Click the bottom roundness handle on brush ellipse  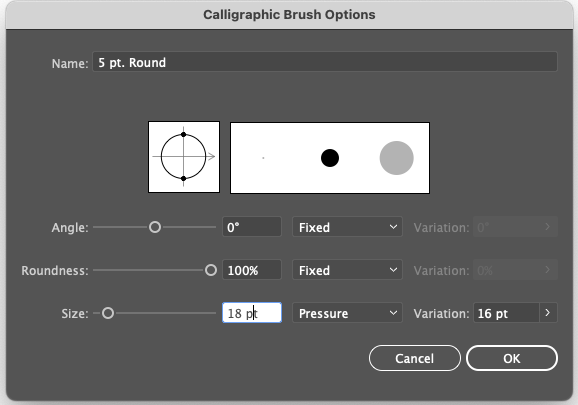[184, 178]
